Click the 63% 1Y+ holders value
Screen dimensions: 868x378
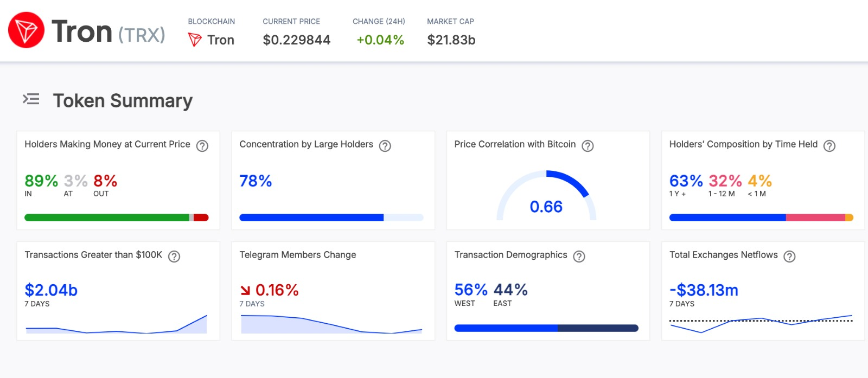point(686,181)
